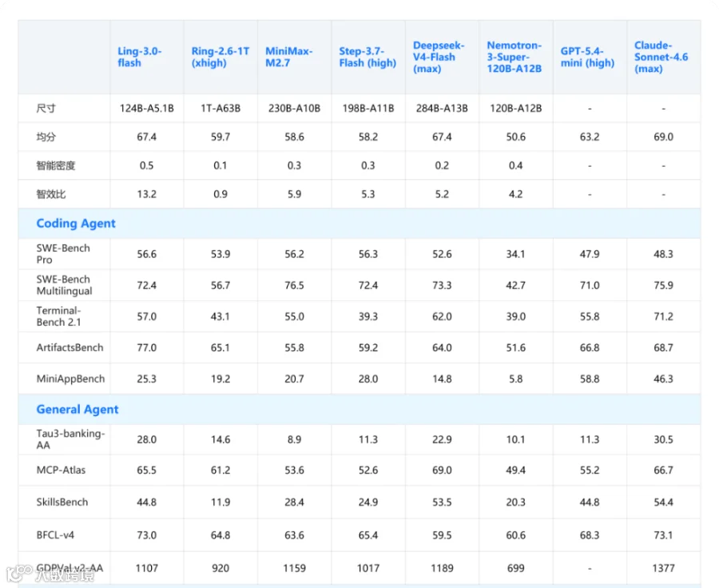Select the SWE-Bench Pro row label
The image size is (719, 588).
tap(63, 253)
